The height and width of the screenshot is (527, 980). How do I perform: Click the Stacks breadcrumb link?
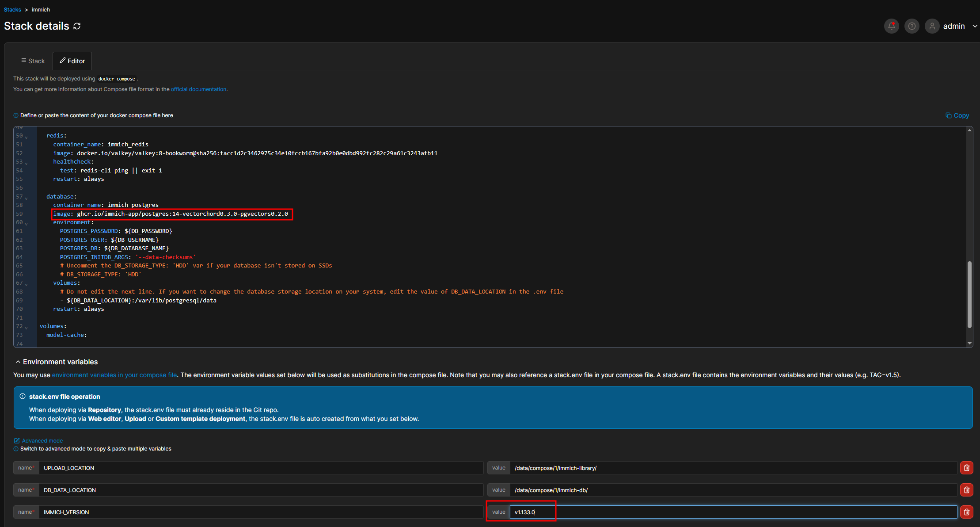pyautogui.click(x=12, y=10)
